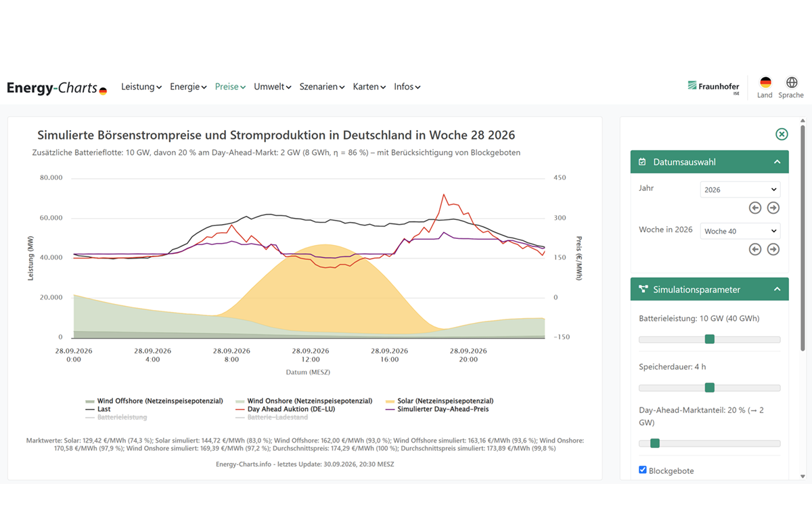Click the Energy-Charts logo
812x532 pixels.
57,87
